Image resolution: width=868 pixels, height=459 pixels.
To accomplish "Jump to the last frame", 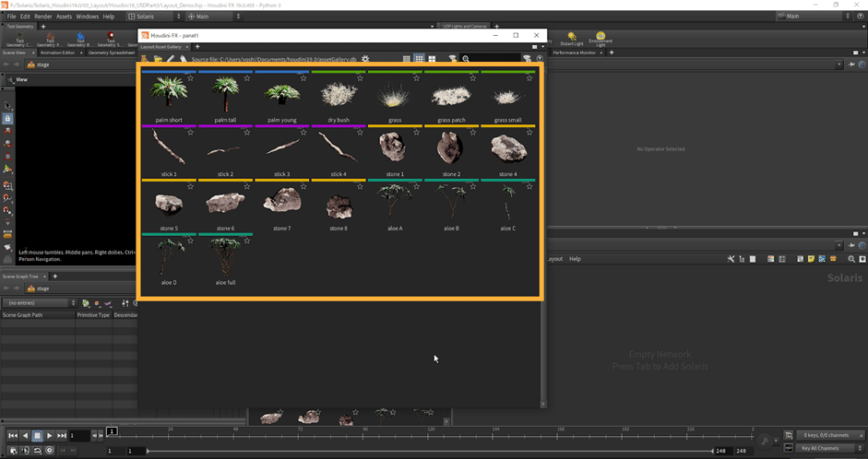I will pyautogui.click(x=62, y=436).
